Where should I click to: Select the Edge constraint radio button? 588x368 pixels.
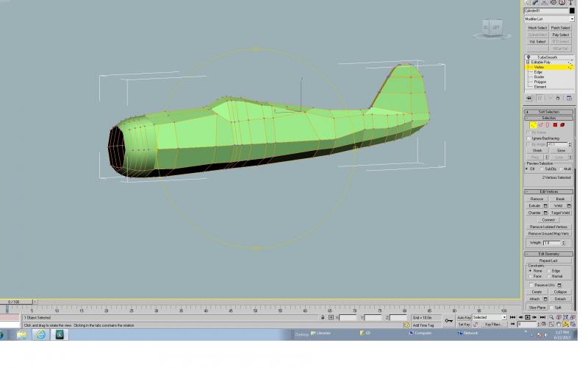click(549, 271)
